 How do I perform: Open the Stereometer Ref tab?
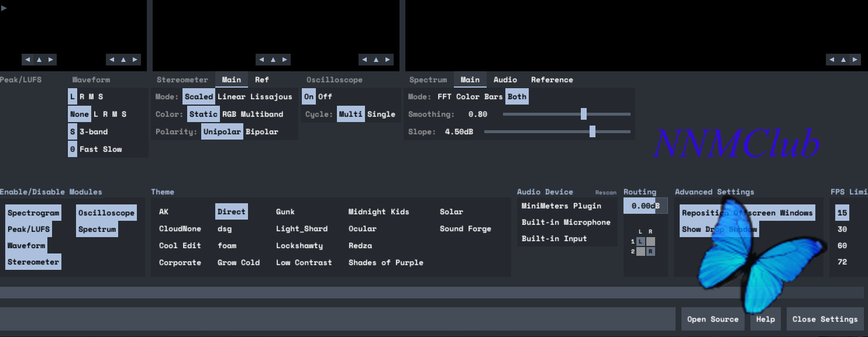click(261, 80)
